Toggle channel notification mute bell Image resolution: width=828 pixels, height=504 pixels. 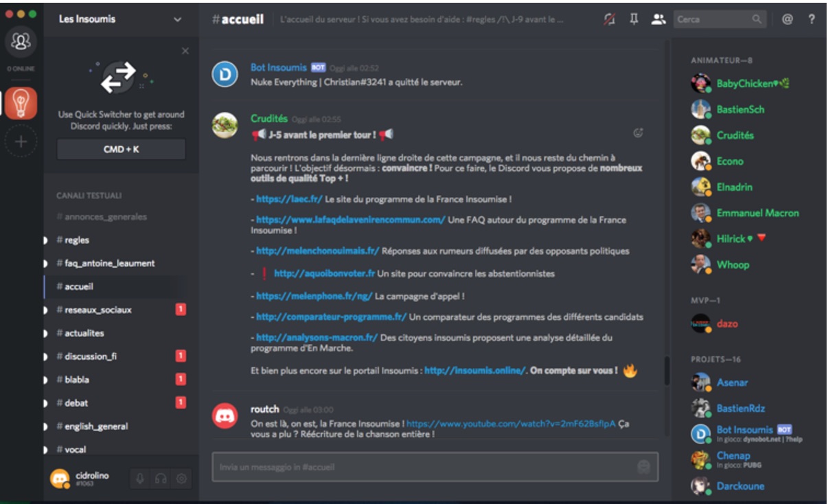click(609, 19)
